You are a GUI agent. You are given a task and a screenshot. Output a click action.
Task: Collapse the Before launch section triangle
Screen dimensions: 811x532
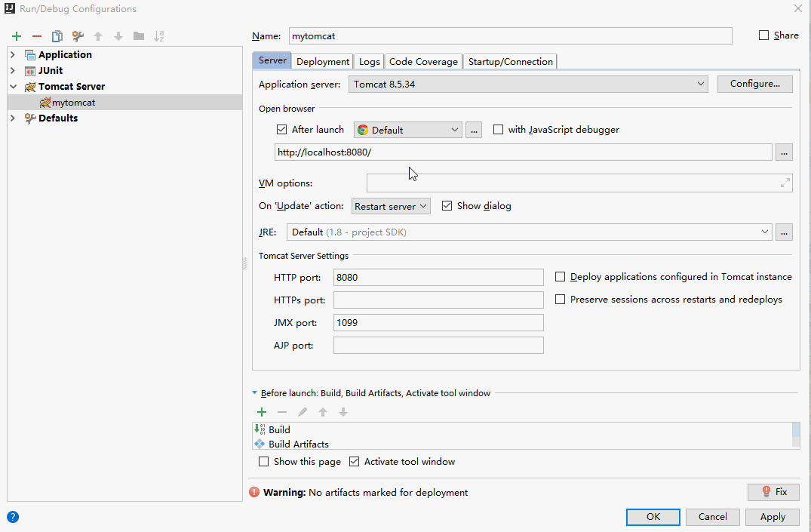(254, 393)
